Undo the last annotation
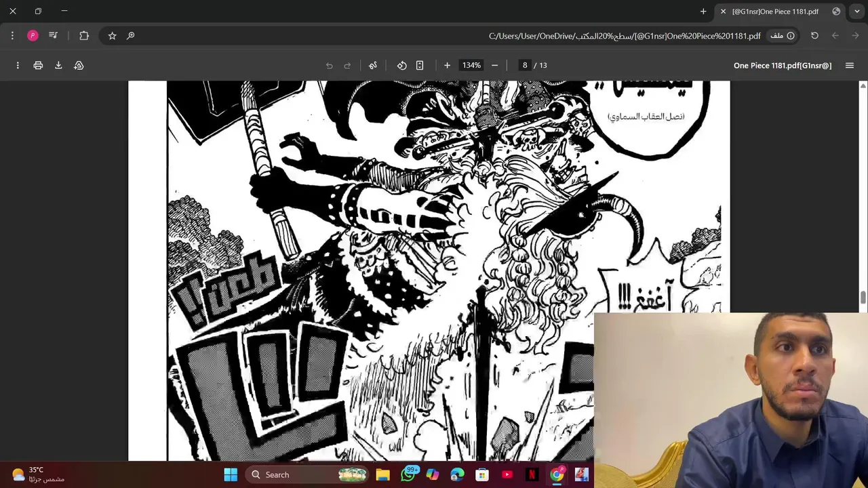The height and width of the screenshot is (488, 868). coord(330,65)
